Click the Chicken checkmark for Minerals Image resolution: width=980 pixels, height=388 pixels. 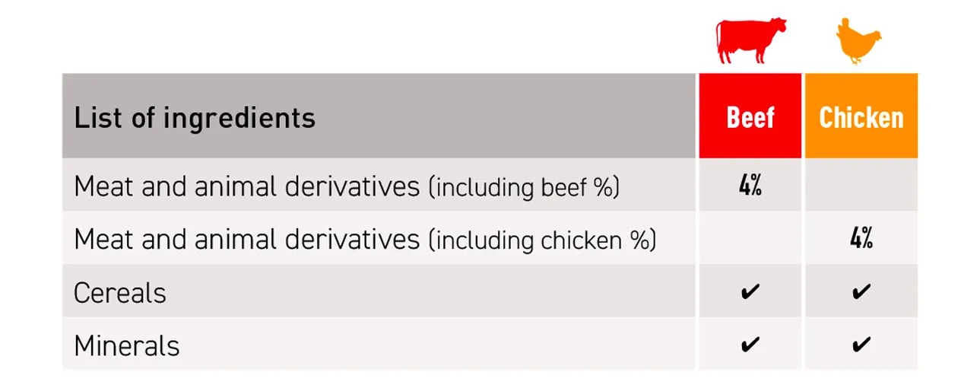pyautogui.click(x=861, y=345)
